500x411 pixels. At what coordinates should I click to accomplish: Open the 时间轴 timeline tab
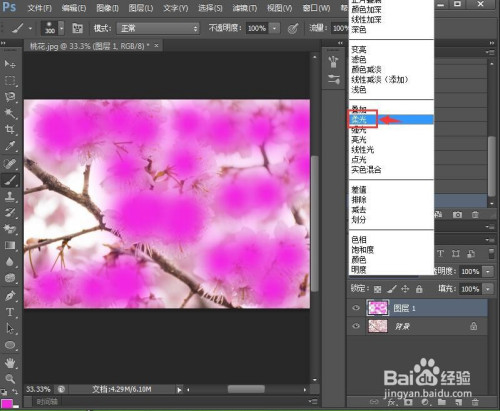click(x=47, y=402)
